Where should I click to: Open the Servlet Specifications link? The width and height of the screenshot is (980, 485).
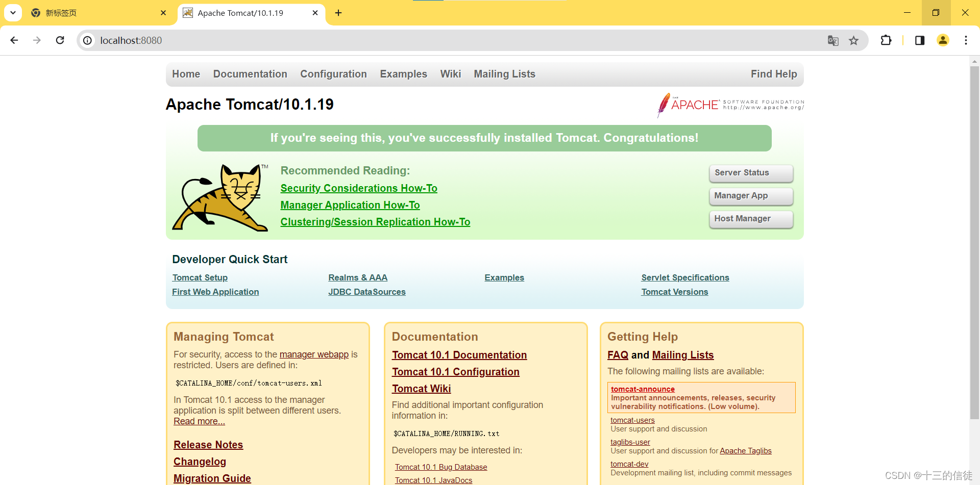(685, 277)
